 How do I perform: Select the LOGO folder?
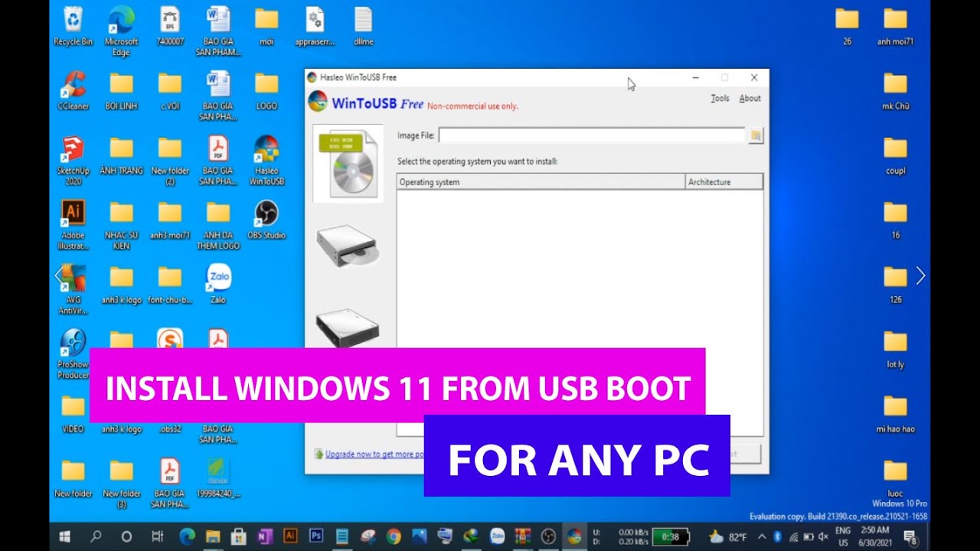(266, 90)
